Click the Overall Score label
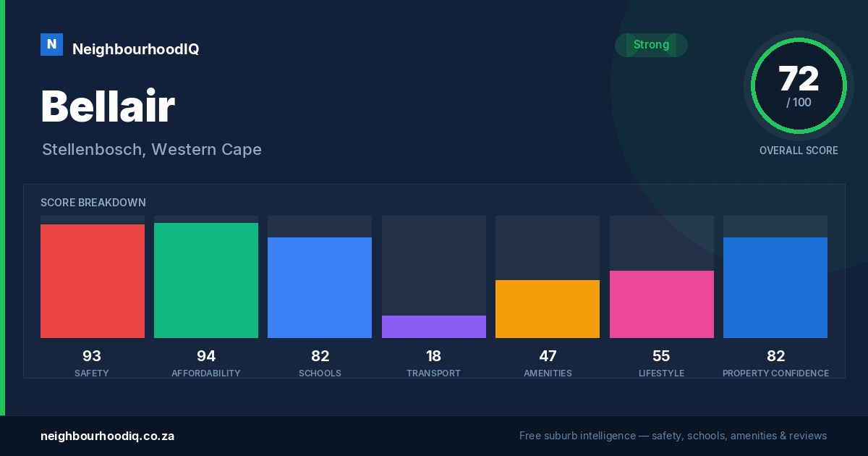Viewport: 868px width, 456px height. [x=799, y=151]
